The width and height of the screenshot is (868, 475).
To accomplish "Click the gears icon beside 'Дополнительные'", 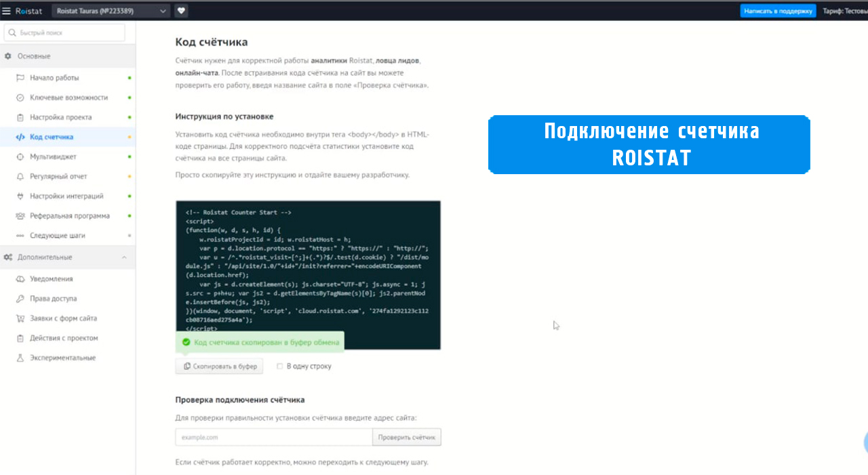I will click(x=8, y=257).
